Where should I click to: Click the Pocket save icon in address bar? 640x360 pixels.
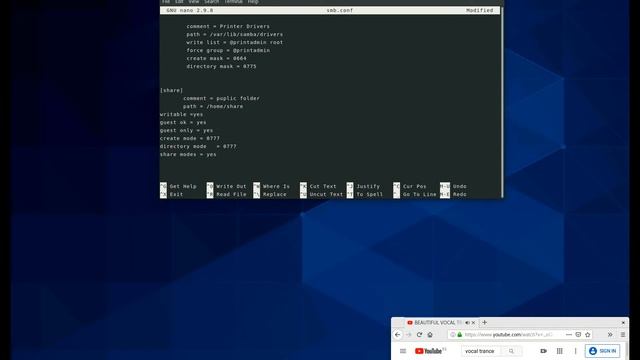[x=578, y=335]
